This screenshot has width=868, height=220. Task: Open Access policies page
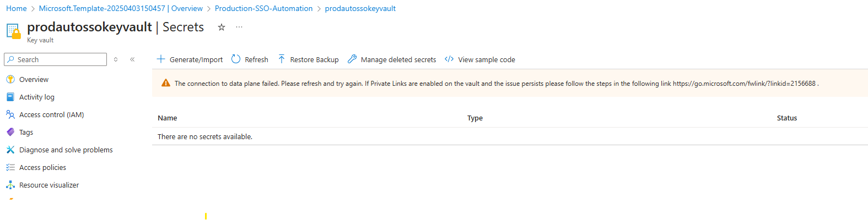pos(42,167)
